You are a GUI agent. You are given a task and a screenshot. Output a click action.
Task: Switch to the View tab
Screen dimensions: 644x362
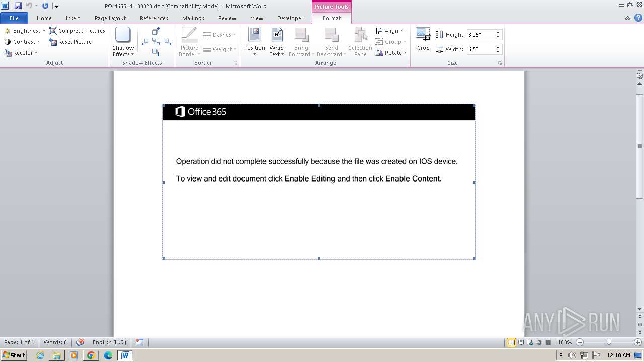coord(257,18)
